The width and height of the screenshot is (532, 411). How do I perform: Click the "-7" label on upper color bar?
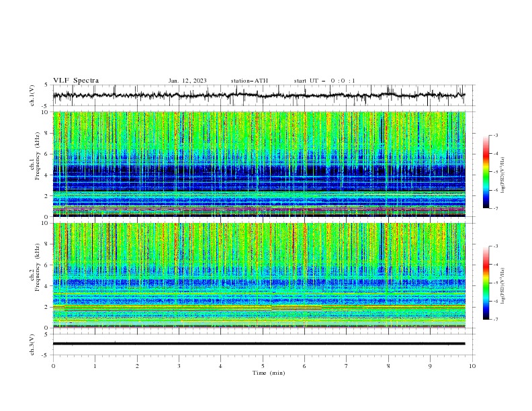click(x=496, y=208)
